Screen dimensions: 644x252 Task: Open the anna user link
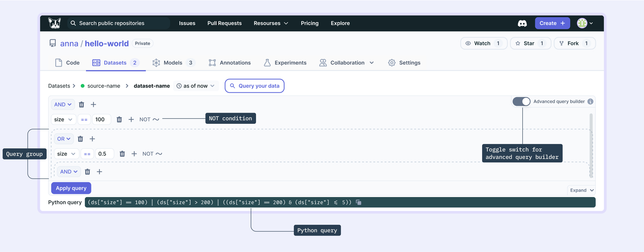point(69,43)
